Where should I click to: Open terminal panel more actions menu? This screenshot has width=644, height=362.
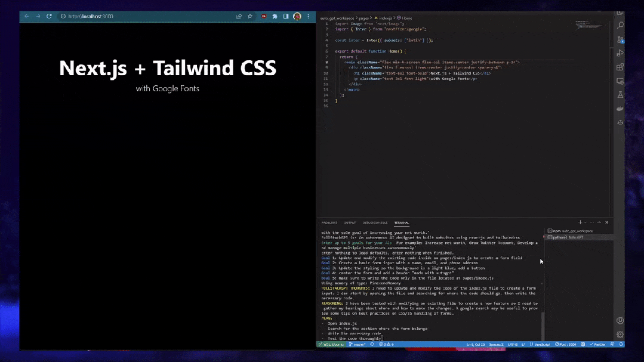[x=592, y=222]
